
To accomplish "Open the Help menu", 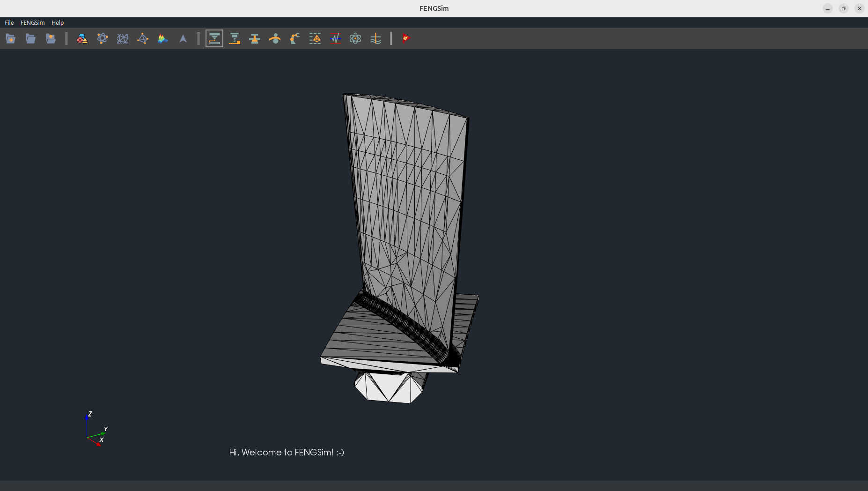I will pos(58,22).
